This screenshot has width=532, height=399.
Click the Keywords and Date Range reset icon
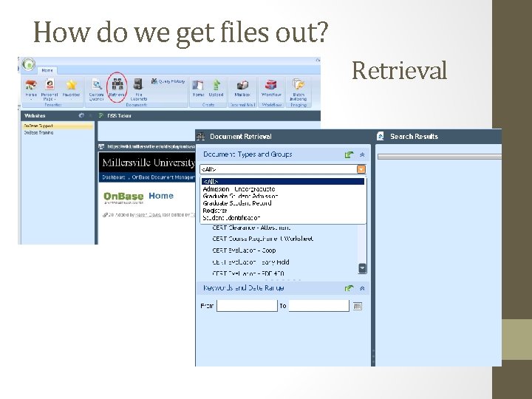[x=349, y=288]
